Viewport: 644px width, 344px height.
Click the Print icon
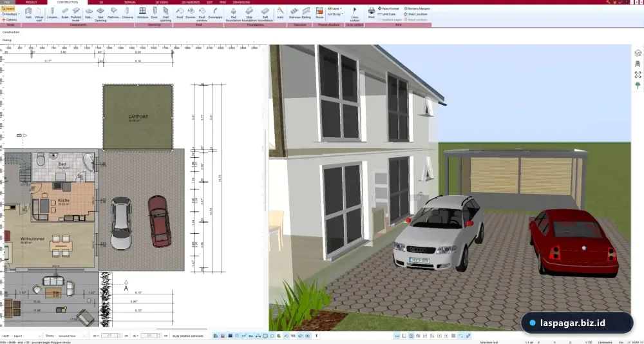click(x=372, y=13)
